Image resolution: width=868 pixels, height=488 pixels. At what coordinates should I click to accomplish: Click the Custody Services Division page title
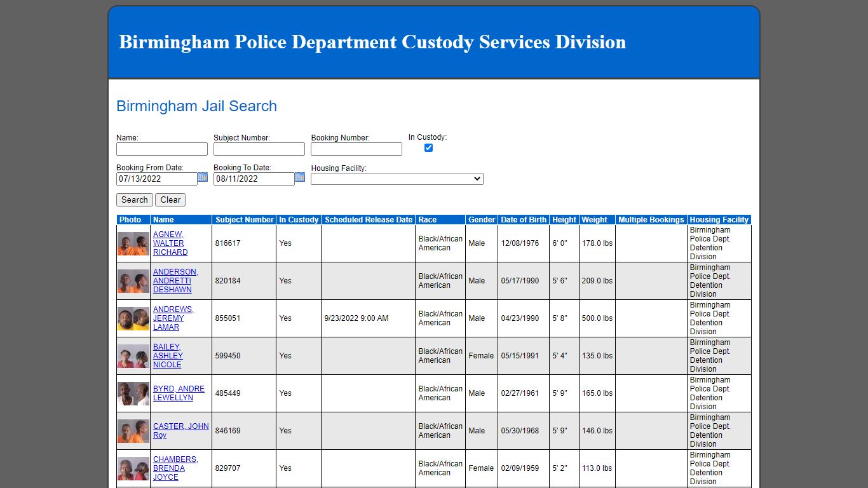coord(372,42)
